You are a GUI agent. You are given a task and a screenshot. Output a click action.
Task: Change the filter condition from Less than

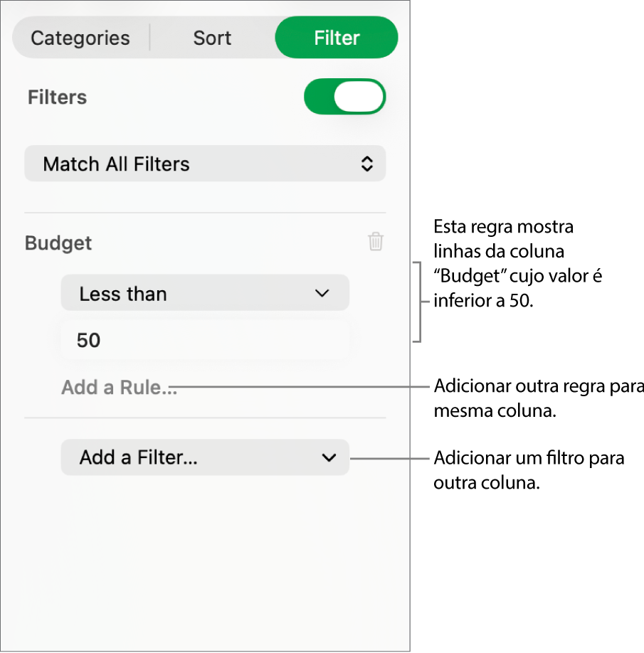tap(205, 292)
